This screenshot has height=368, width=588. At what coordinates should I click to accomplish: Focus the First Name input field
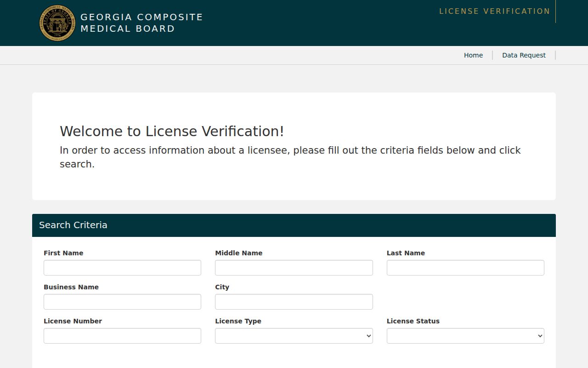[x=122, y=268]
